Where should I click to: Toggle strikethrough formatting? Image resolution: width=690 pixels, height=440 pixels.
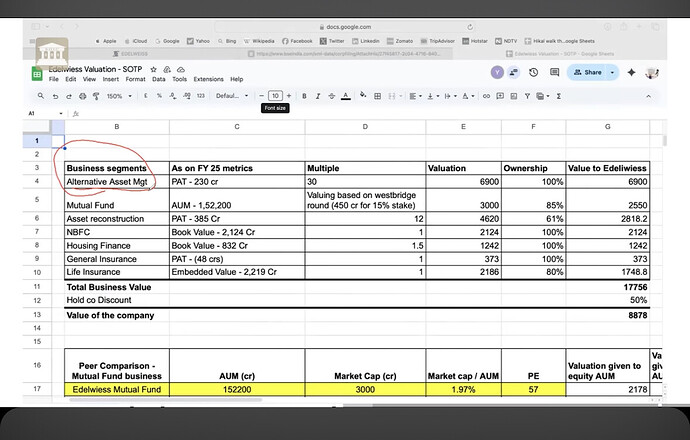331,96
